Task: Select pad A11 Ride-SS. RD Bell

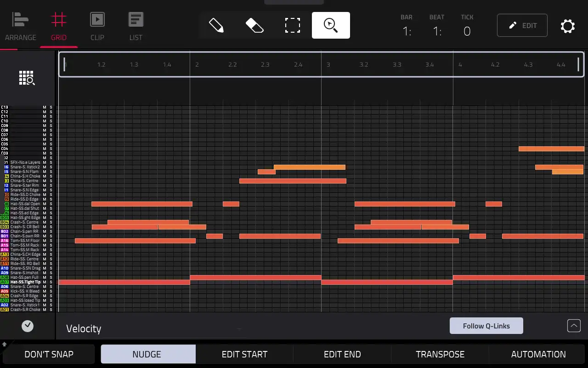Action: [x=21, y=264]
